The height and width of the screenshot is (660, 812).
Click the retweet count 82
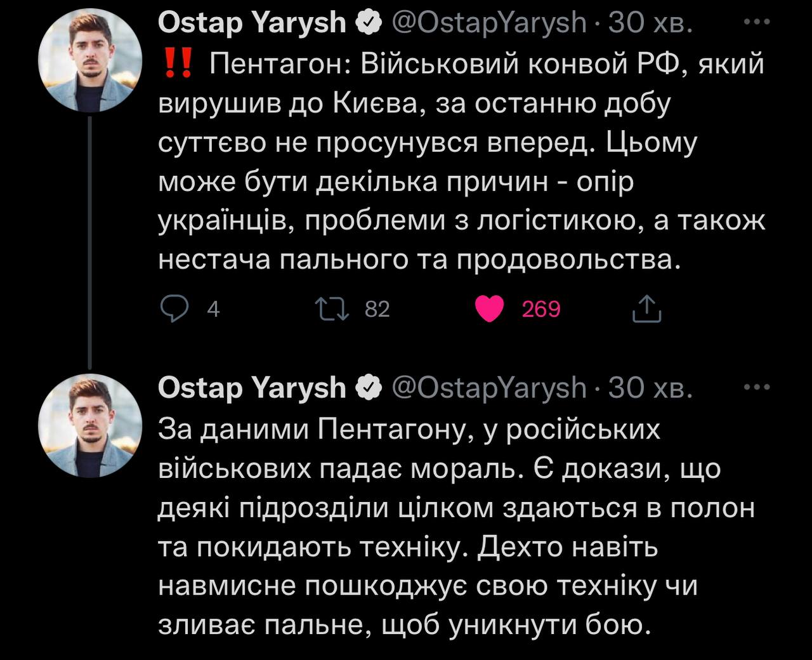[x=377, y=309]
